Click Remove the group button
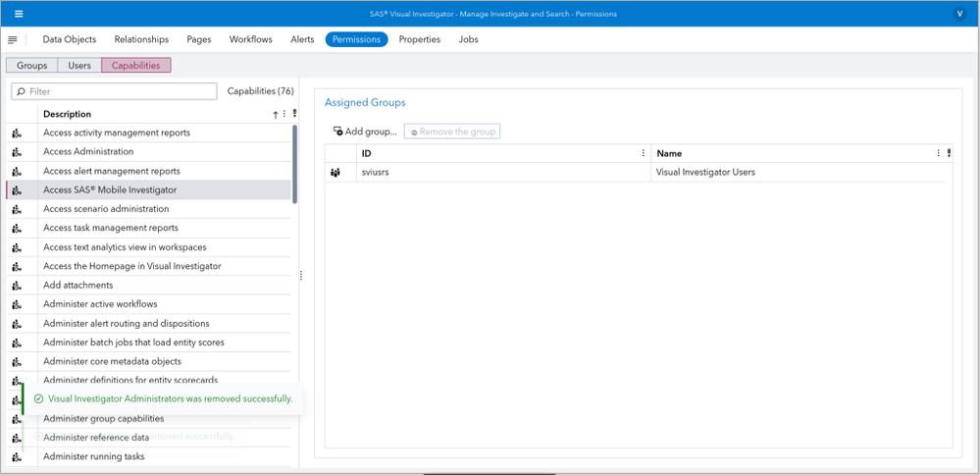This screenshot has height=475, width=980. click(x=452, y=132)
